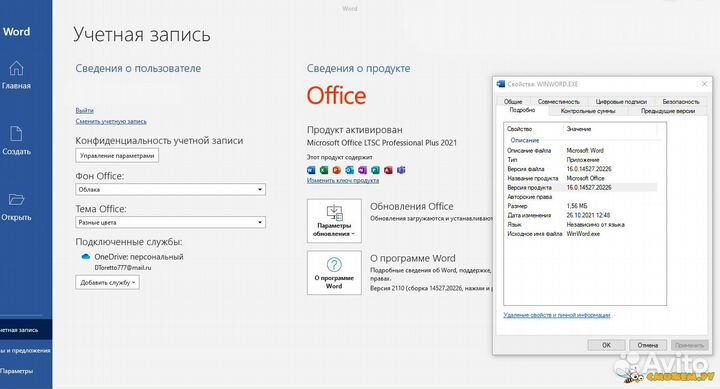720x389 pixels.
Task: Click Изменить ключ продукта link
Action: (343, 180)
